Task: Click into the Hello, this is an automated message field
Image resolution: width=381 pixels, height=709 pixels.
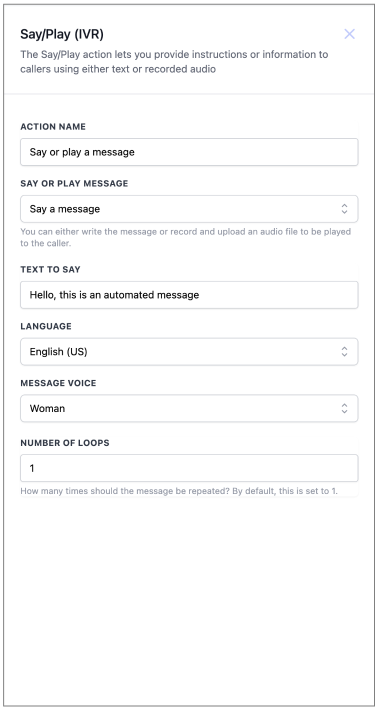Action: (189, 295)
